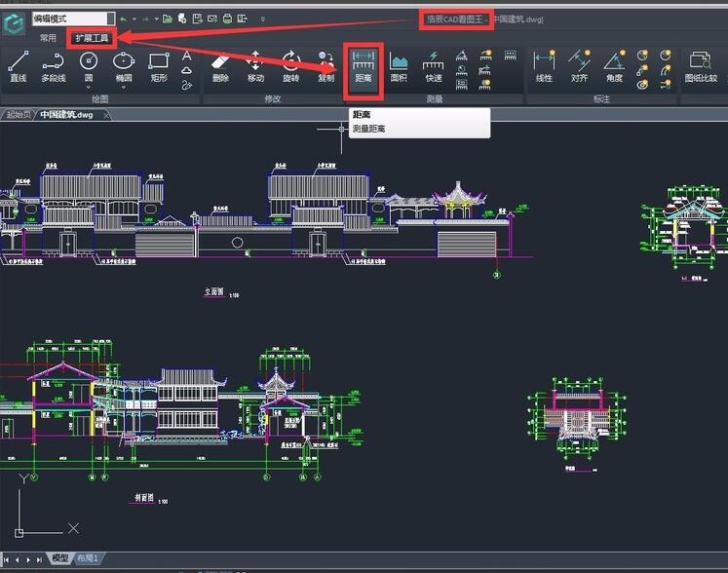The image size is (728, 573).
Task: Open the 起始页 document tab
Action: (18, 114)
